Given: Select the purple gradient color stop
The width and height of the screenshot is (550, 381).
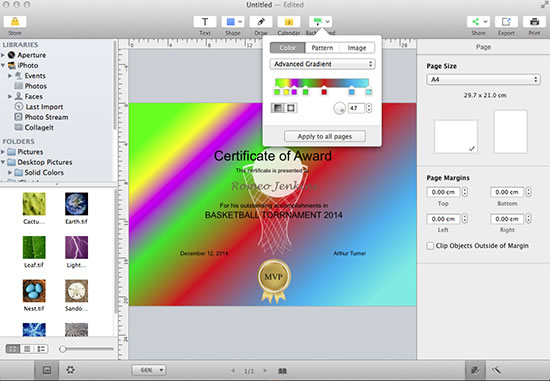Looking at the screenshot, I should click(294, 92).
